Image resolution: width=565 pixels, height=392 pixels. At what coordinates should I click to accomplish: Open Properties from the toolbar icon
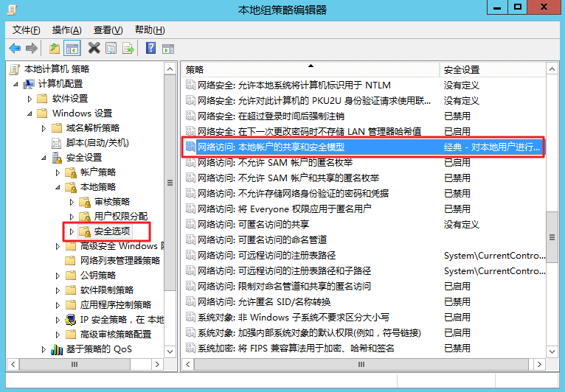coord(111,48)
